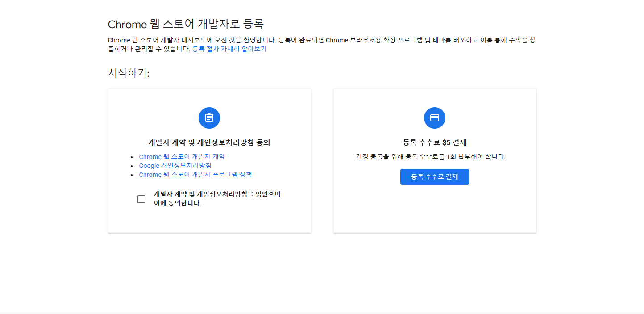Click the clipboard agreement icon

[209, 118]
